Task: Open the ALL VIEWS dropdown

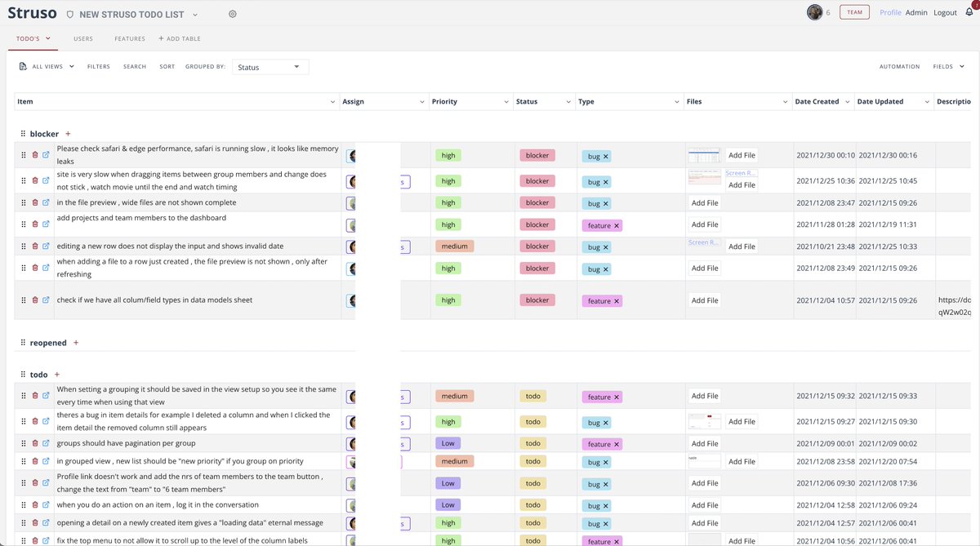Action: coord(47,66)
